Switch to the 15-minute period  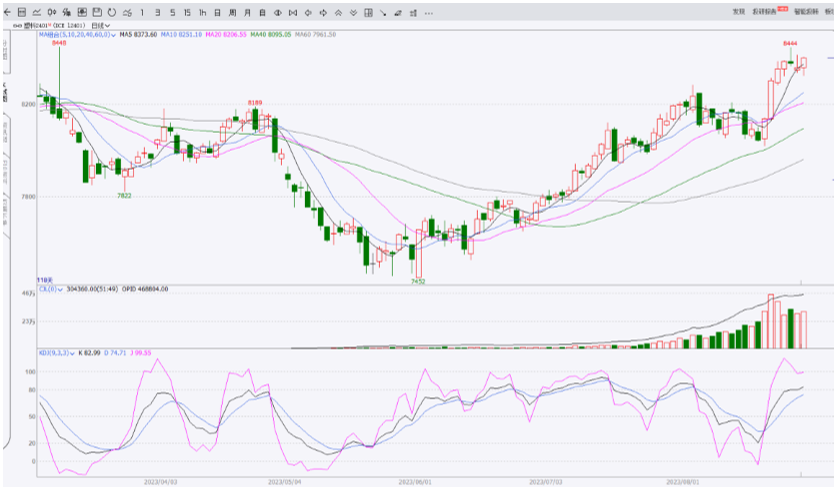point(187,12)
